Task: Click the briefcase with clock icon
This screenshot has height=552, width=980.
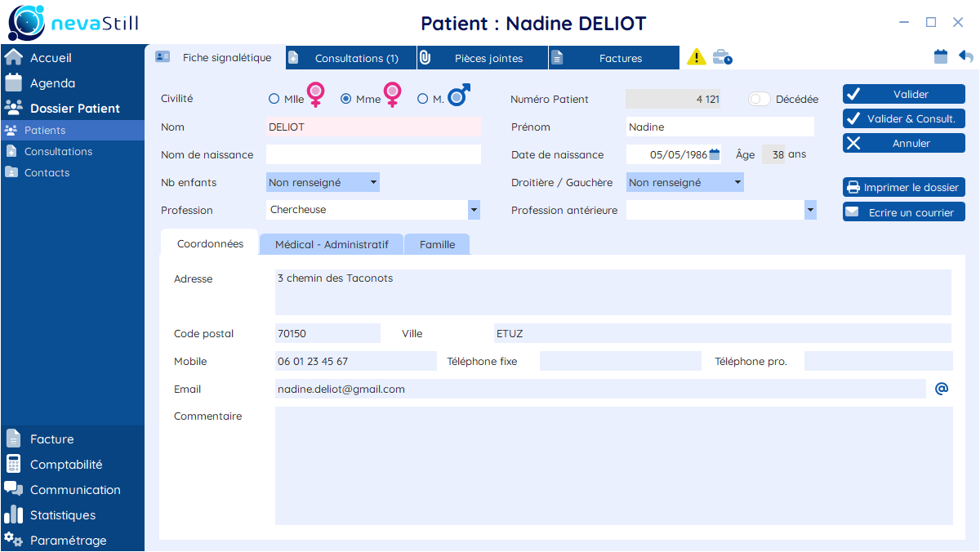Action: pos(722,57)
